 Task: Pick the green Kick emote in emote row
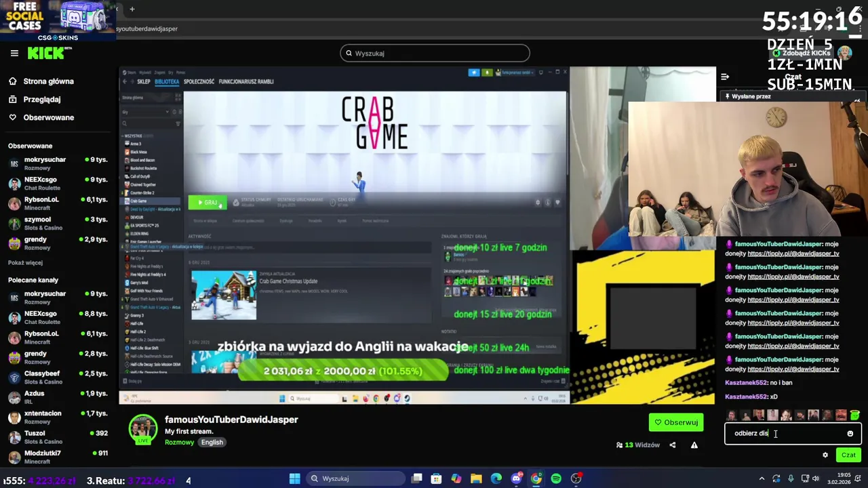pyautogui.click(x=854, y=415)
